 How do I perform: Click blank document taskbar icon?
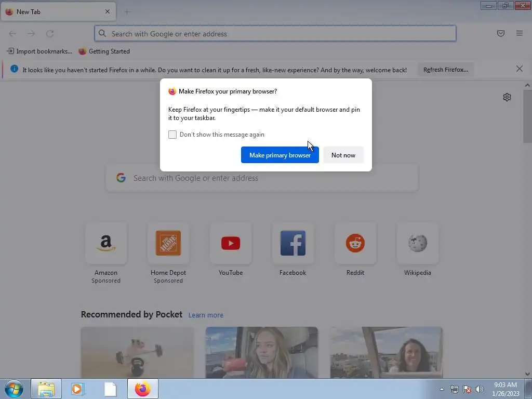pos(110,389)
